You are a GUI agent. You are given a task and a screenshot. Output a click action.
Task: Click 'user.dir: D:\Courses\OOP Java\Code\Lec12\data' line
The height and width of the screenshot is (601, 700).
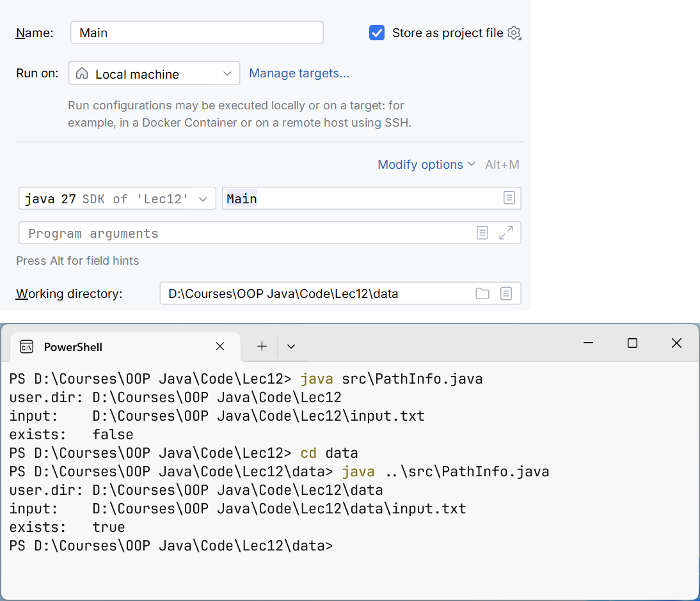coord(196,490)
